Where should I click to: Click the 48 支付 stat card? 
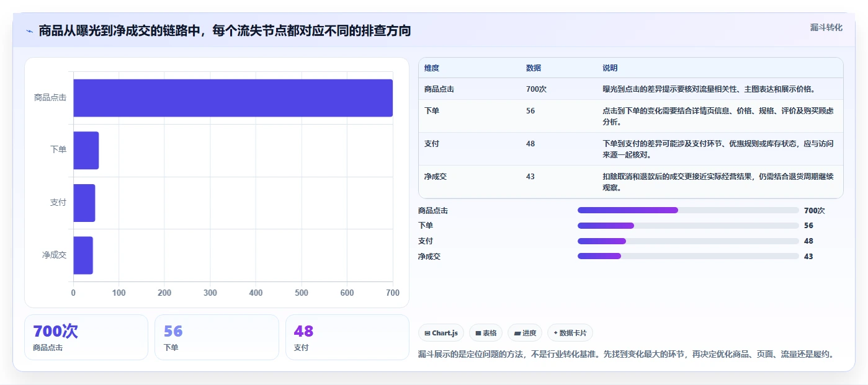(x=347, y=337)
